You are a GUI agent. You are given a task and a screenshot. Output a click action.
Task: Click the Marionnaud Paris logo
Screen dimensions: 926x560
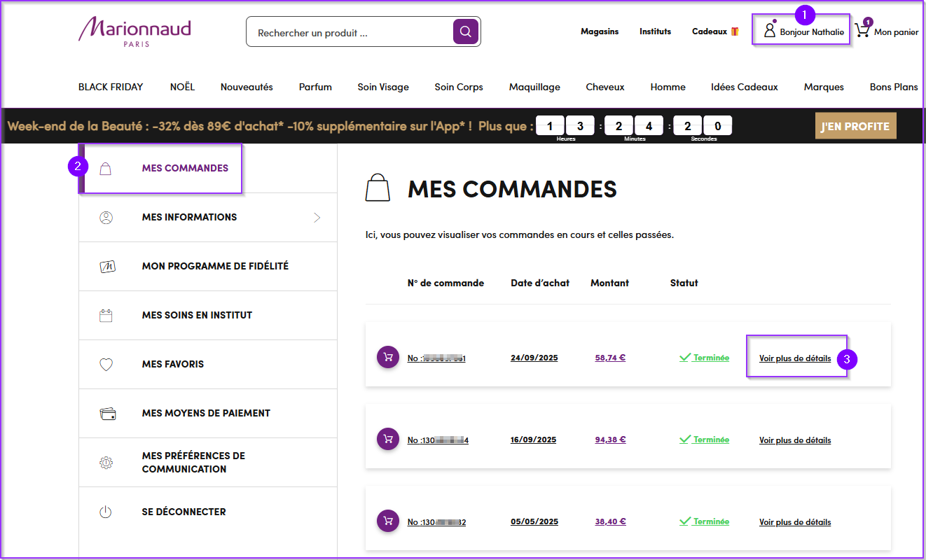tap(134, 31)
